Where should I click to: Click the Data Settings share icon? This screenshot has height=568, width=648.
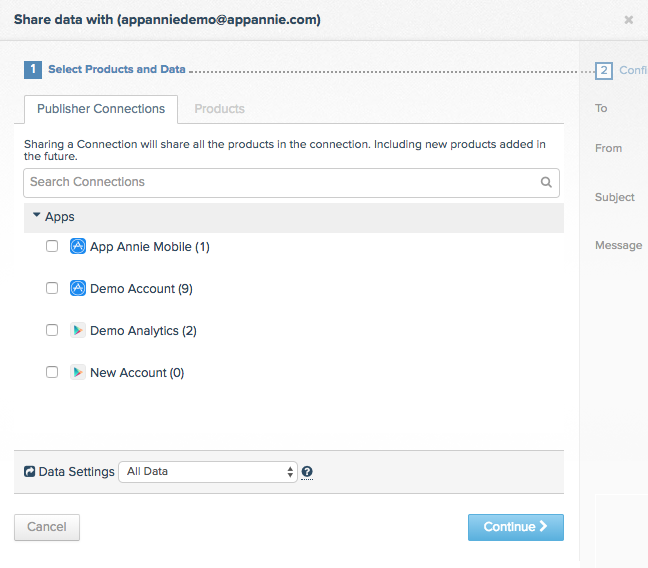tap(29, 472)
